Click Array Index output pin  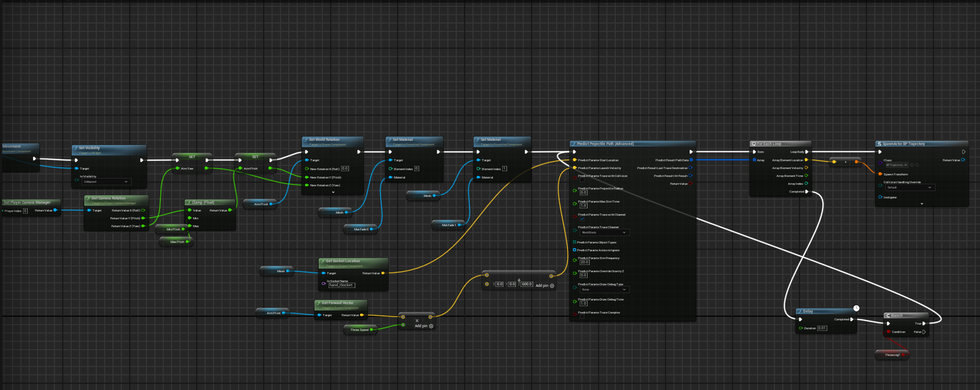(x=806, y=184)
